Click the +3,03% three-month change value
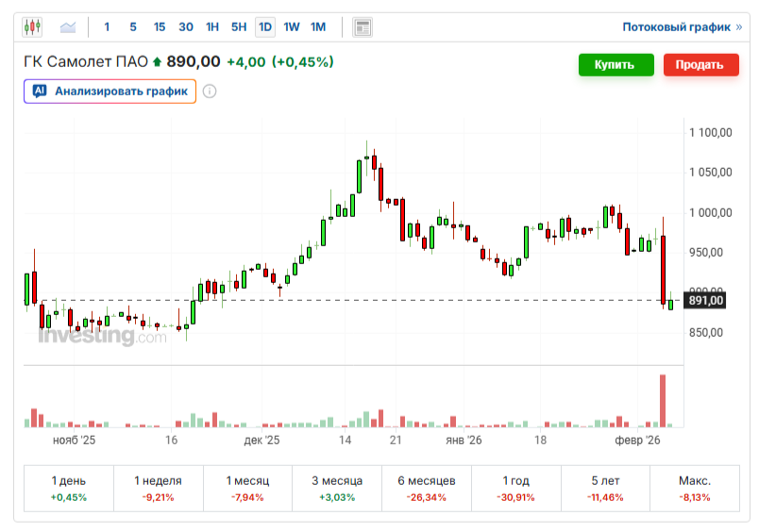Screen dimensions: 759x532 coord(337,498)
